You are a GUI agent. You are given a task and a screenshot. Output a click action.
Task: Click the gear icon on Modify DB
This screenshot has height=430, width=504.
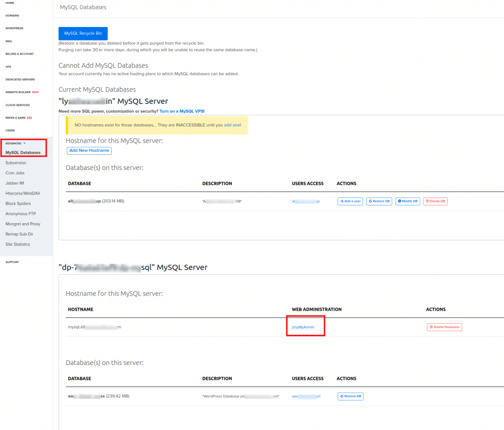[399, 201]
